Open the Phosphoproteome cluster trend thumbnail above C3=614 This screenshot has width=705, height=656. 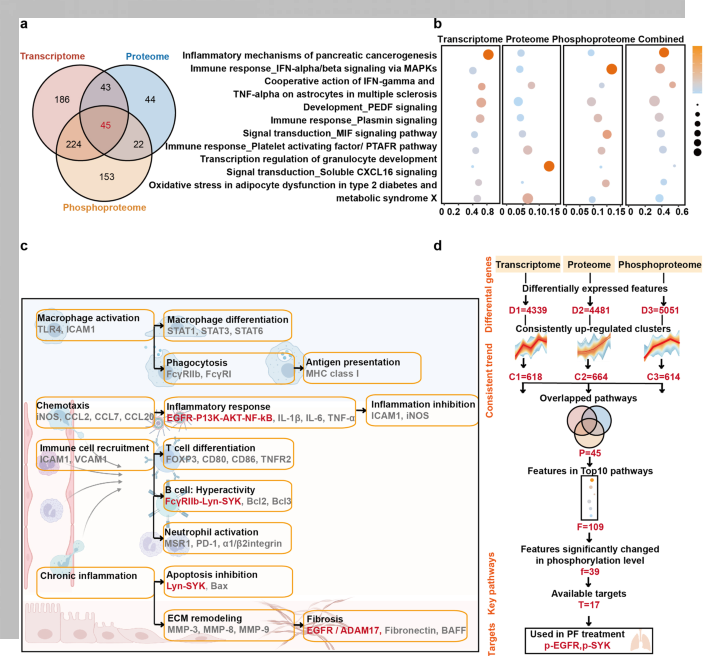(661, 347)
